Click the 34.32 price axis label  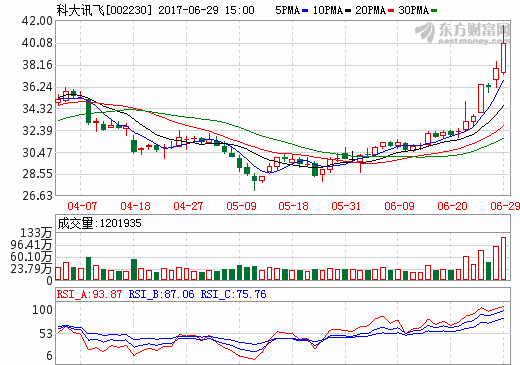[37, 109]
